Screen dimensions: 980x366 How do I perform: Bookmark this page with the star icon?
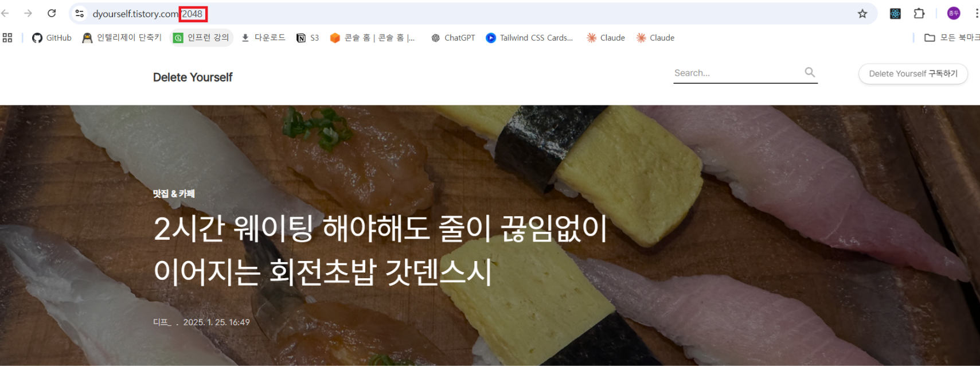click(862, 14)
